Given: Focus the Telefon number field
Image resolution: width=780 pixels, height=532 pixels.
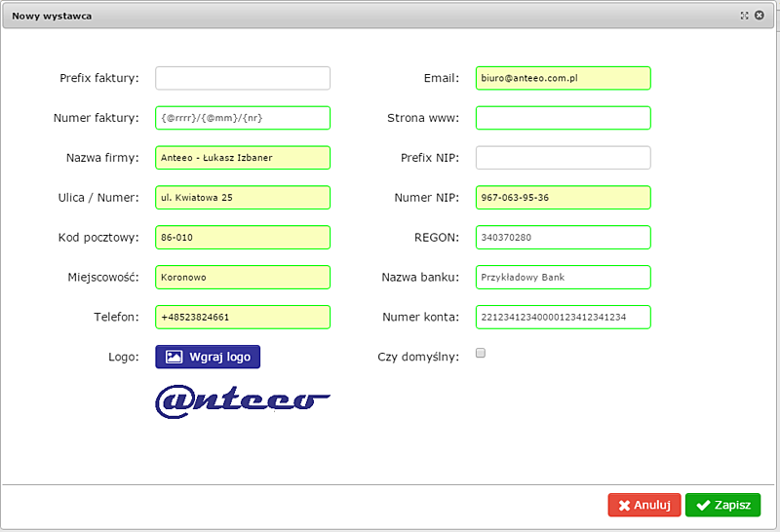Looking at the screenshot, I should (243, 318).
